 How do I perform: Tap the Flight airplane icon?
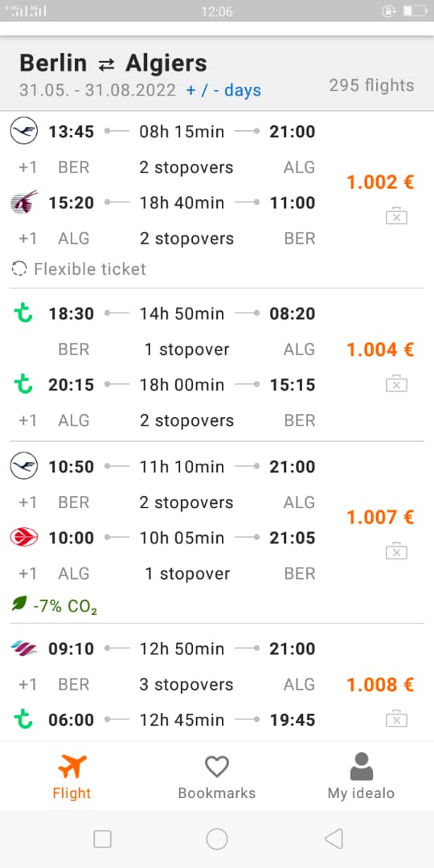[72, 767]
